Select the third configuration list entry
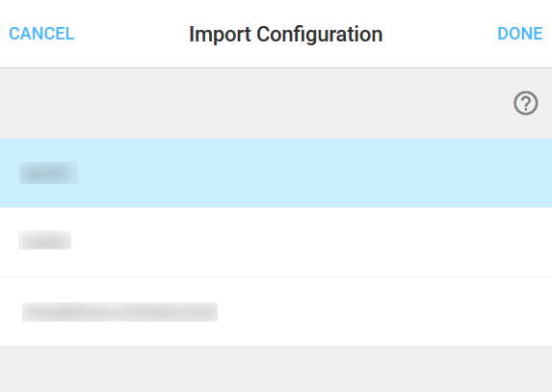Screen dimensions: 552x392 pyautogui.click(x=276, y=311)
